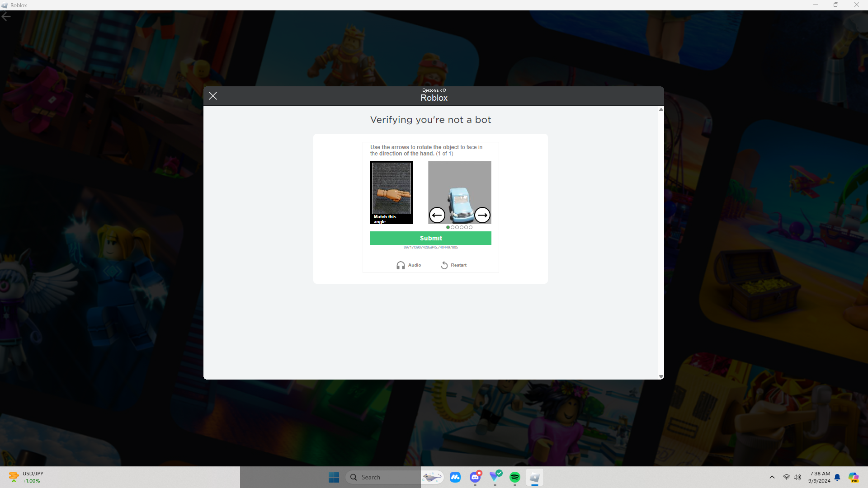
Task: Select the second rotation progress dot
Action: click(x=453, y=227)
